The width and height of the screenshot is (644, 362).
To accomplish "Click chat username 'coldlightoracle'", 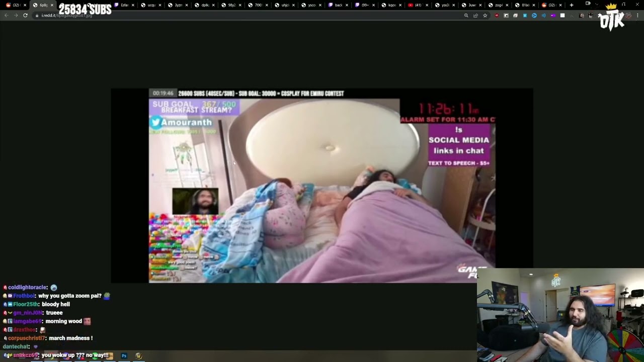I will 27,288.
